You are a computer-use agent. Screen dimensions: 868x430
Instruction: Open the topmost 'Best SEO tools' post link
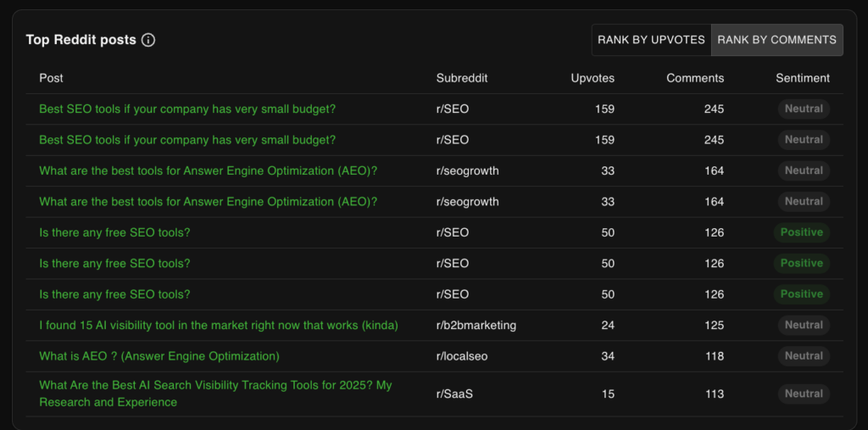coord(187,109)
